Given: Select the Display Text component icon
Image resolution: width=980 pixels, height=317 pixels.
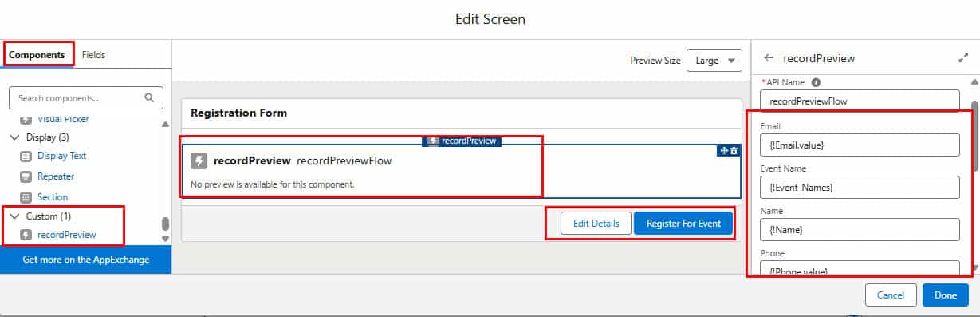Looking at the screenshot, I should point(26,156).
